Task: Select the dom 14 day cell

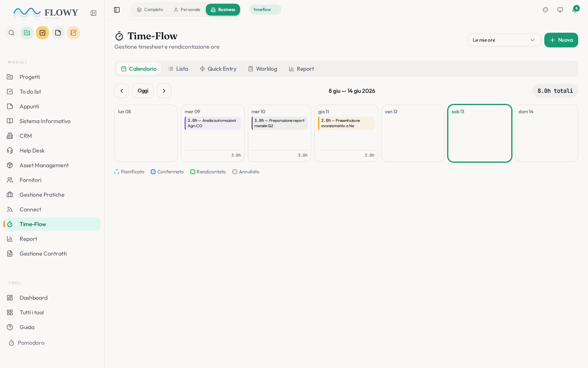Action: pos(546,133)
